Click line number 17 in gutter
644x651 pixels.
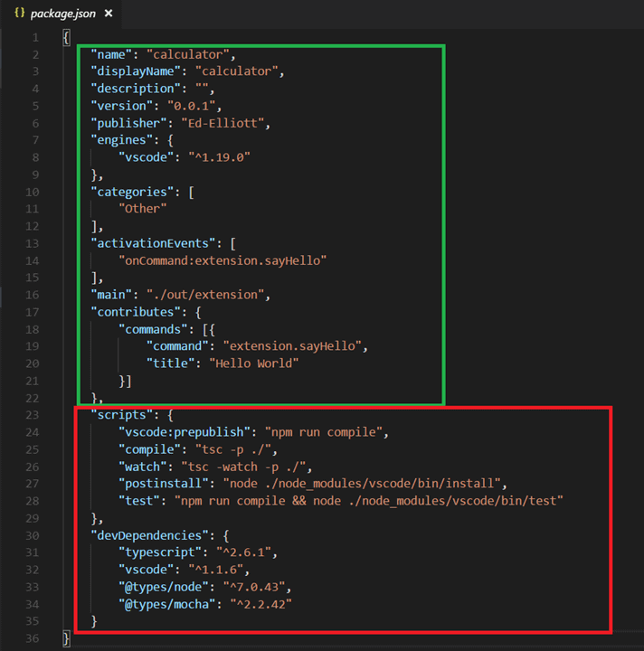pyautogui.click(x=33, y=312)
